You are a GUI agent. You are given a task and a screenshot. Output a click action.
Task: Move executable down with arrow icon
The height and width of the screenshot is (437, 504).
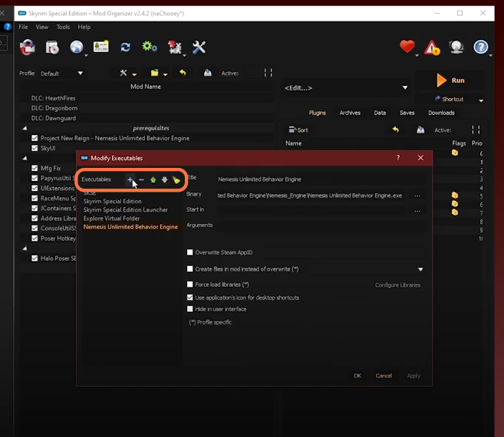pyautogui.click(x=165, y=180)
